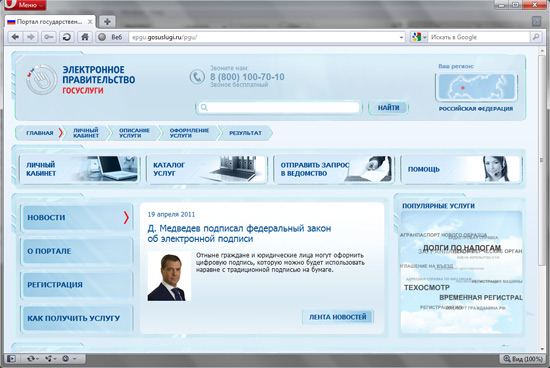Screen dimensions: 550x368
Task: Click the portal search input field
Action: pos(279,107)
